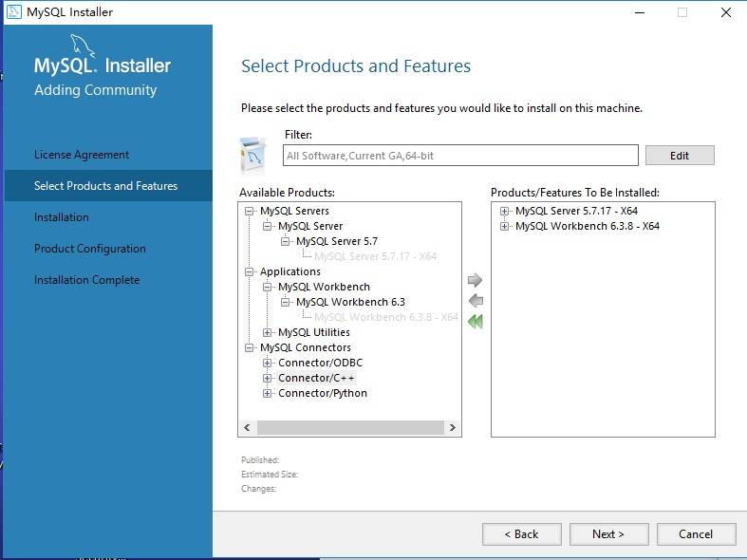Expand the Connector/ODBC node
The image size is (747, 560).
[268, 363]
